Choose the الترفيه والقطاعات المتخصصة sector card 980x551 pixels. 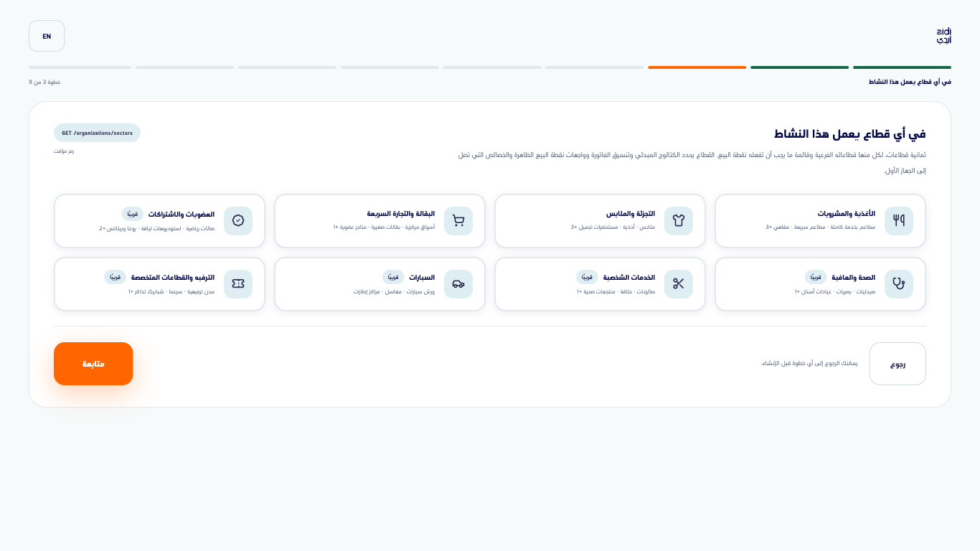tap(159, 284)
